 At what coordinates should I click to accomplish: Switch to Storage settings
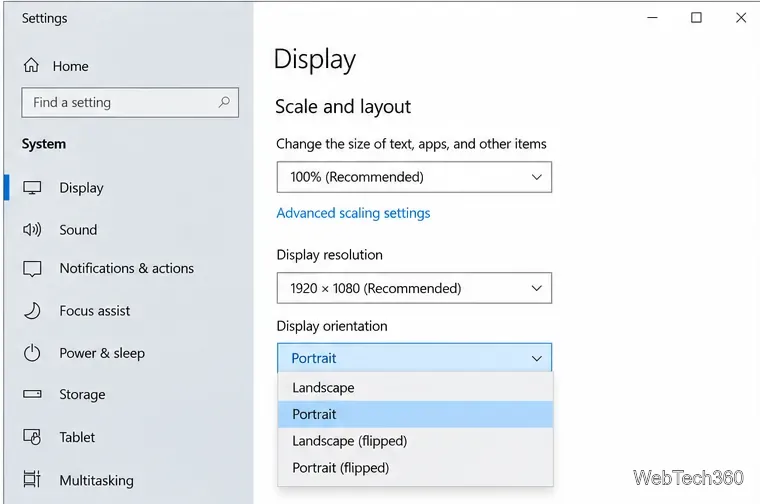click(x=82, y=395)
